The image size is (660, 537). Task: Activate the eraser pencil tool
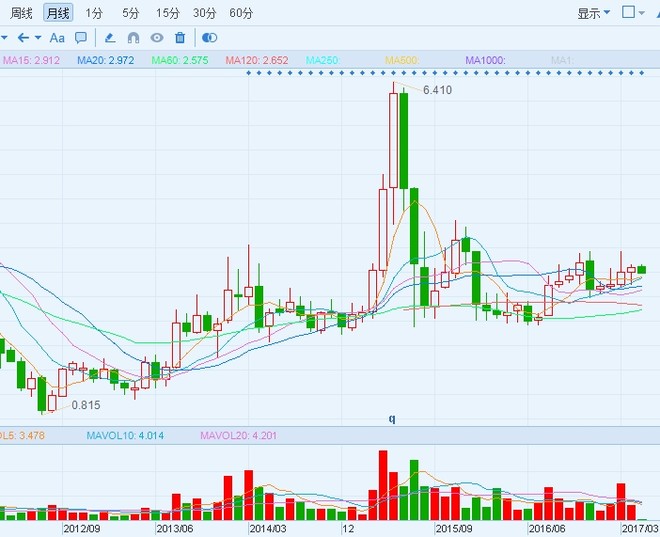click(x=110, y=38)
